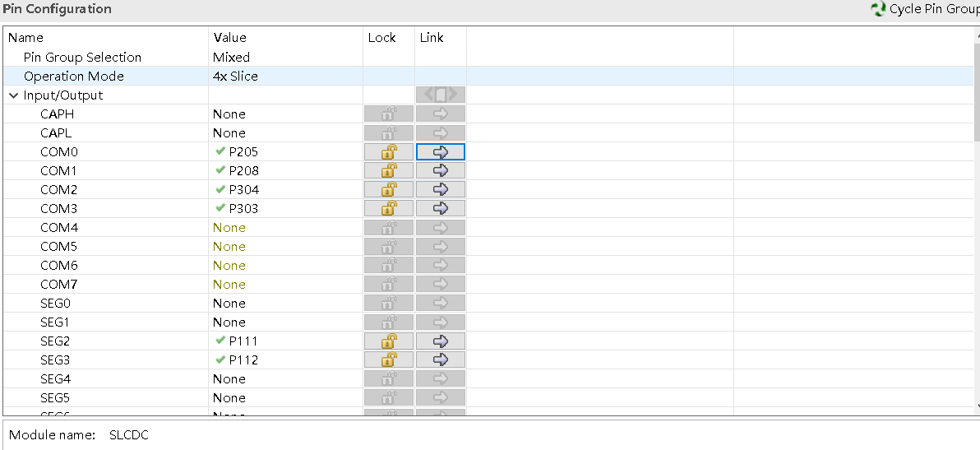Select the Pin Group Selection row label
The width and height of the screenshot is (980, 450).
tap(82, 58)
